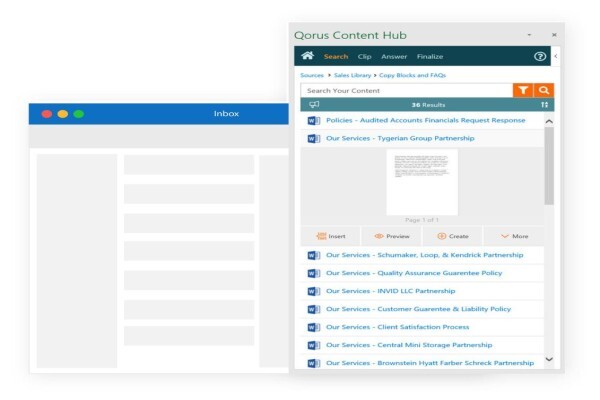Open Copy Blocks and FAQs breadcrumb
600x400 pixels.
[412, 75]
